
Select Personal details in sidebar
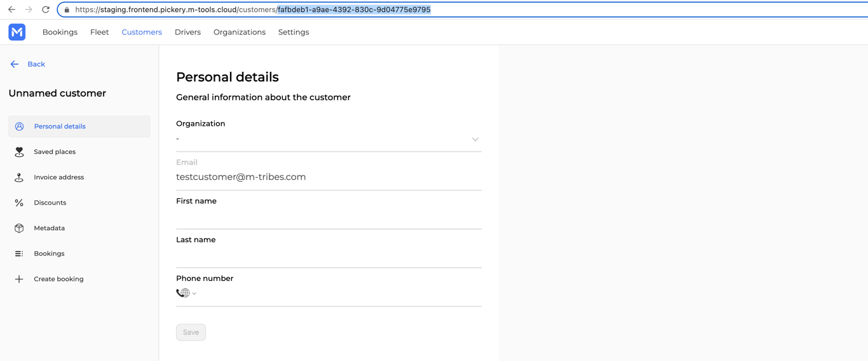click(79, 126)
